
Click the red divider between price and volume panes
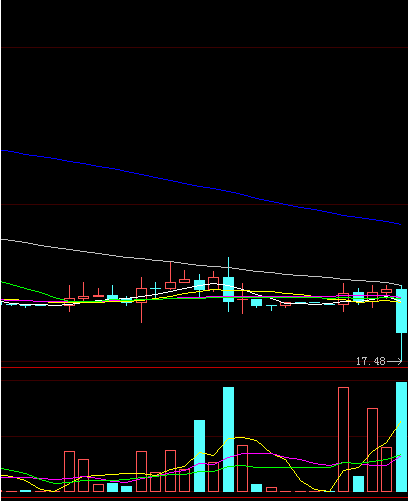click(204, 367)
